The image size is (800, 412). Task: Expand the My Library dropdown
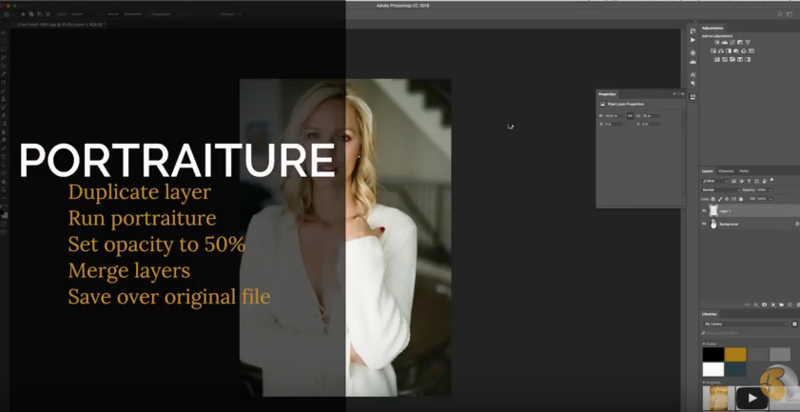click(x=745, y=324)
